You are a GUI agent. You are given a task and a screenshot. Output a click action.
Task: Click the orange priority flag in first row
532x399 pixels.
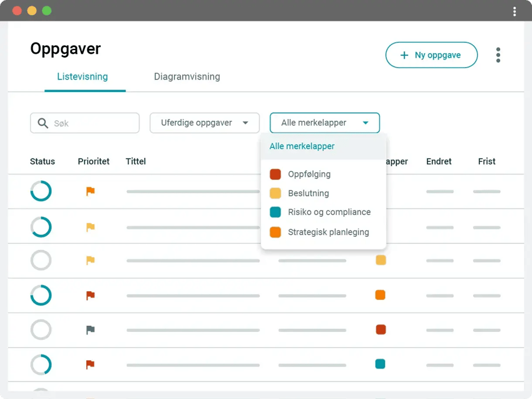coord(91,192)
